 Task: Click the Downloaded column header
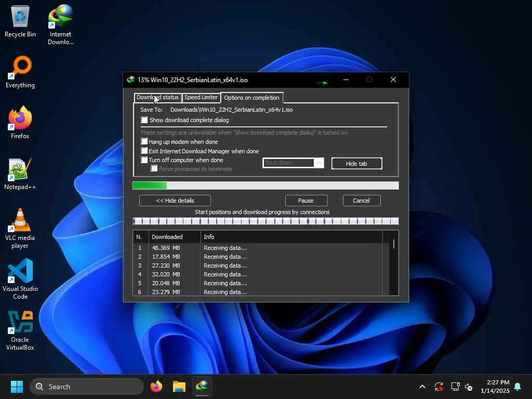tap(175, 237)
